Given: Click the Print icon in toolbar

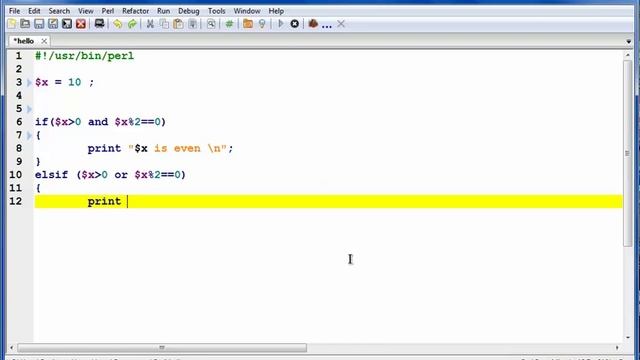Looking at the screenshot, I should tap(99, 24).
